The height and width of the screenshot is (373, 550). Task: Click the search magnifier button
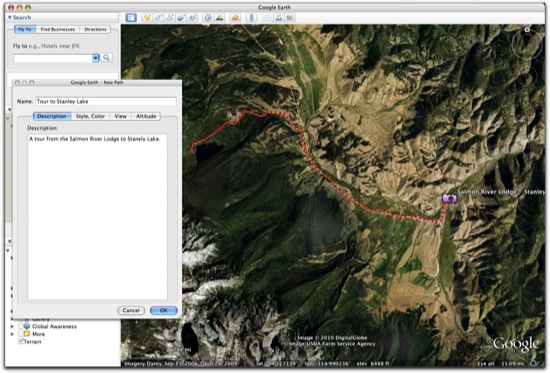click(x=106, y=58)
